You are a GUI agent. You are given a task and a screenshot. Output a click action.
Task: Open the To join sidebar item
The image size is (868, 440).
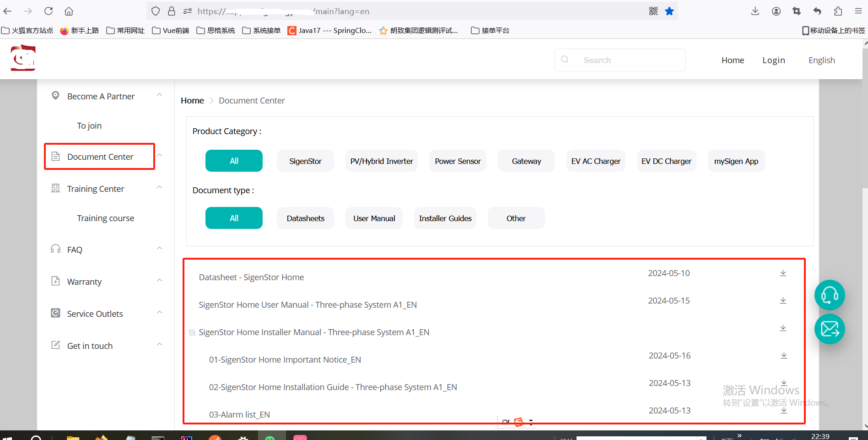pos(89,125)
